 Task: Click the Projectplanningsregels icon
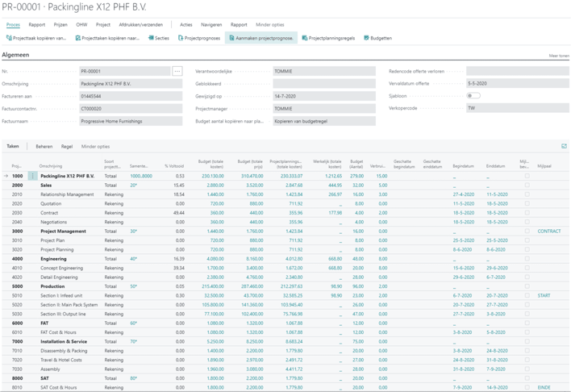click(305, 38)
